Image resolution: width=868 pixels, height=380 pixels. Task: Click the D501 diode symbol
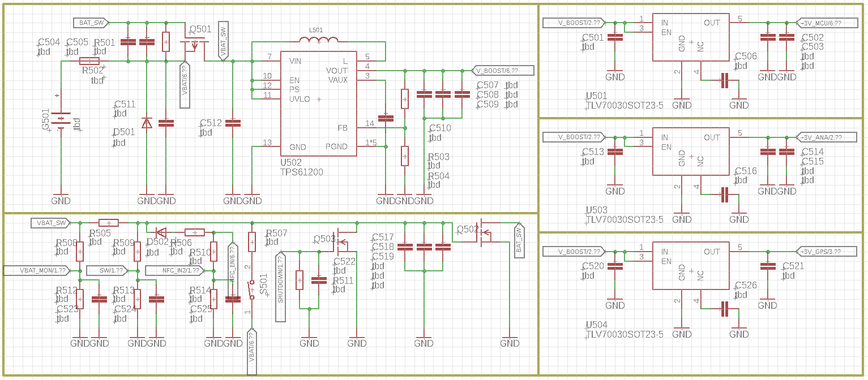(x=147, y=123)
